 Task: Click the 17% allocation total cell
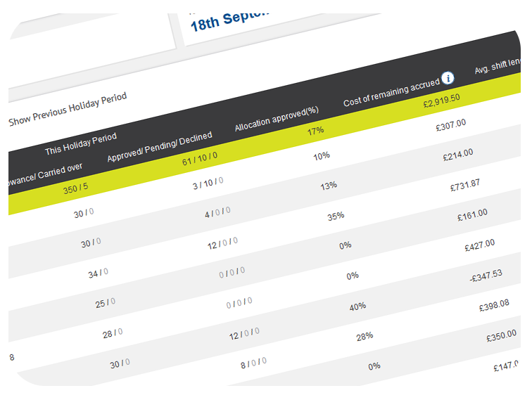click(315, 131)
